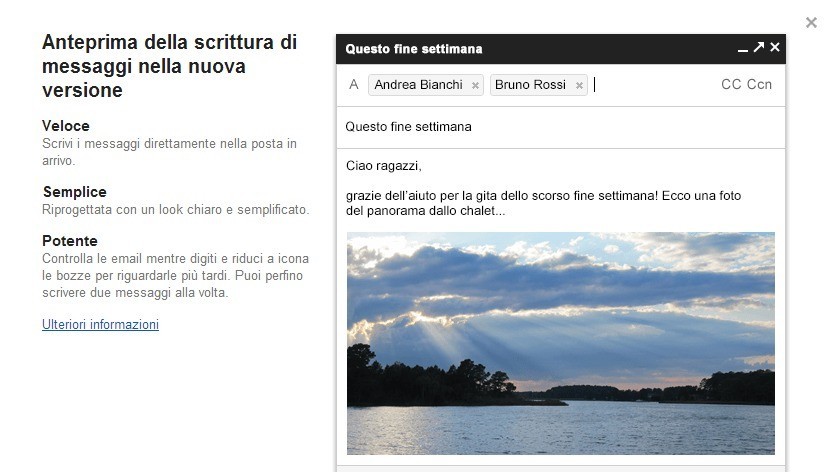Viewport: 834px width, 472px height.
Task: Remove recipient Bruno Rossi
Action: (579, 85)
